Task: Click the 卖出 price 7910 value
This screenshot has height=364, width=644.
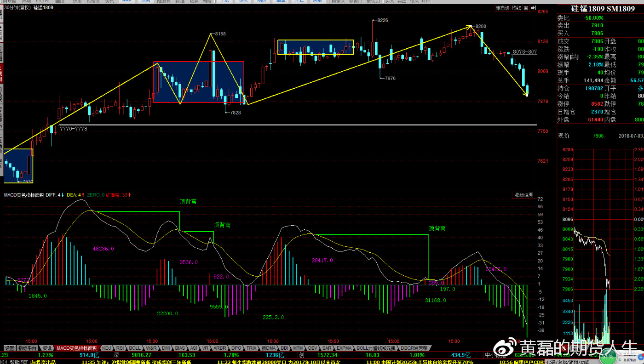Action: pyautogui.click(x=597, y=26)
